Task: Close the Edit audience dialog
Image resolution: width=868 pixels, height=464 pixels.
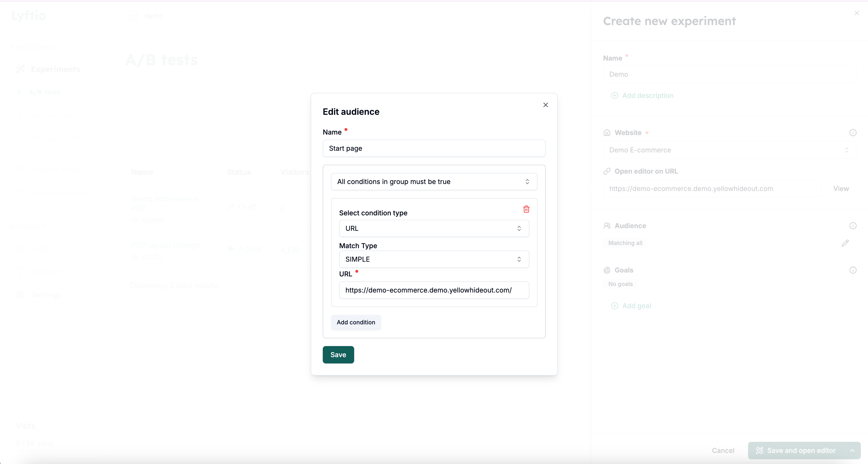Action: click(x=545, y=105)
